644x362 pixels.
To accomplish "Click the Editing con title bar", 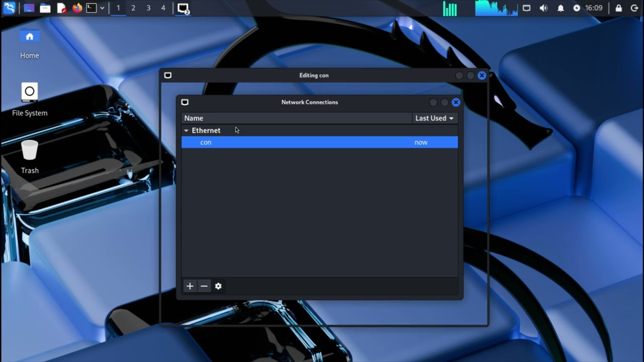I will (314, 75).
